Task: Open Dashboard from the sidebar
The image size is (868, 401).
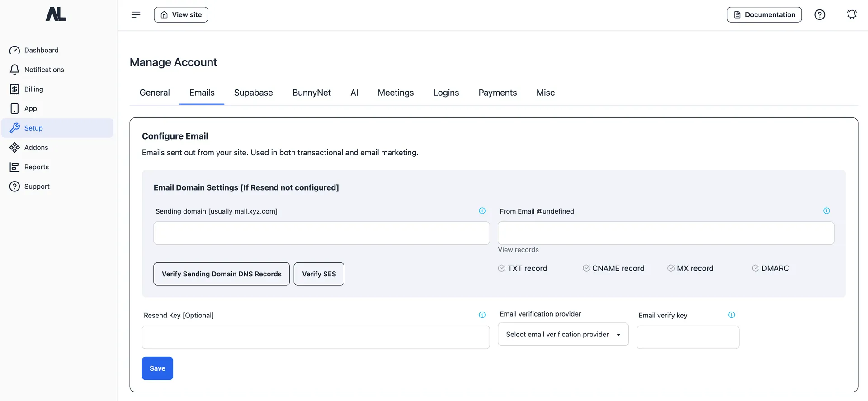Action: (x=57, y=50)
